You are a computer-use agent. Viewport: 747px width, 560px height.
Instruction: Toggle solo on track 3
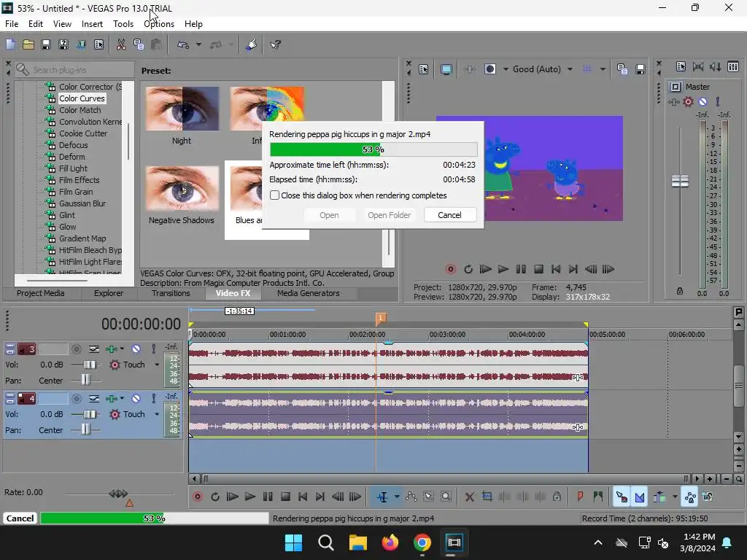point(153,349)
